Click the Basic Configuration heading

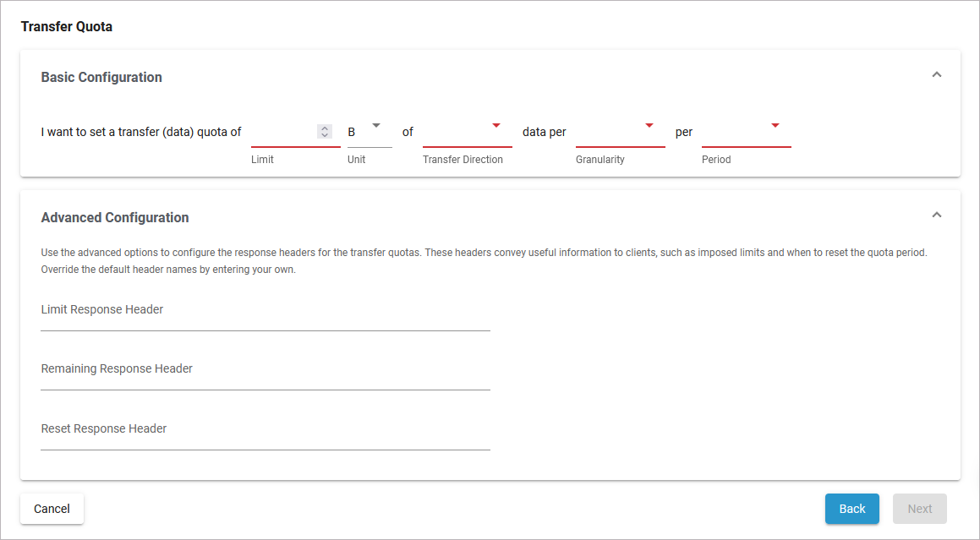coord(101,78)
